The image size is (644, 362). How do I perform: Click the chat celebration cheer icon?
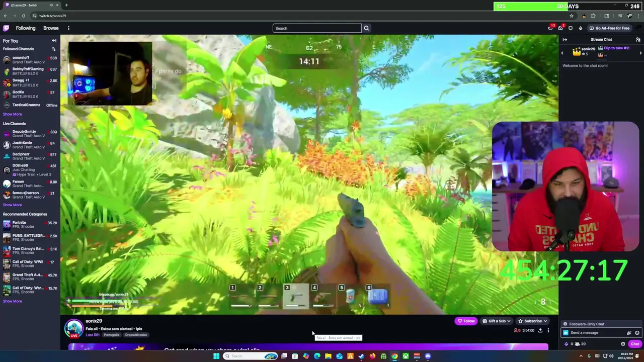(629, 333)
